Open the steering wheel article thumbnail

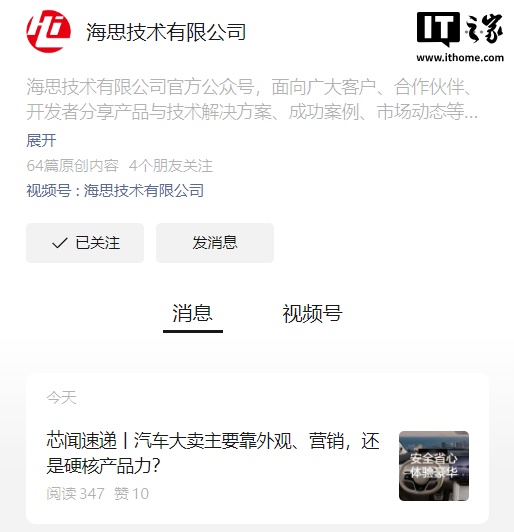pos(434,466)
